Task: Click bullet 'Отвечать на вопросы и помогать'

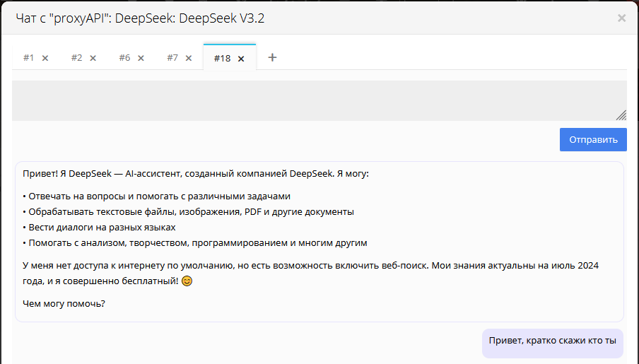Action: coord(156,196)
